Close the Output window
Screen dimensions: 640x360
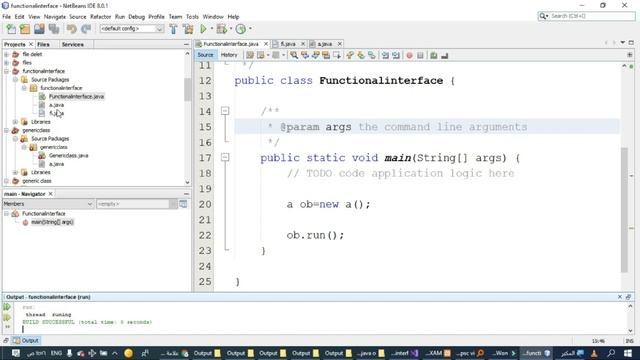point(620,297)
